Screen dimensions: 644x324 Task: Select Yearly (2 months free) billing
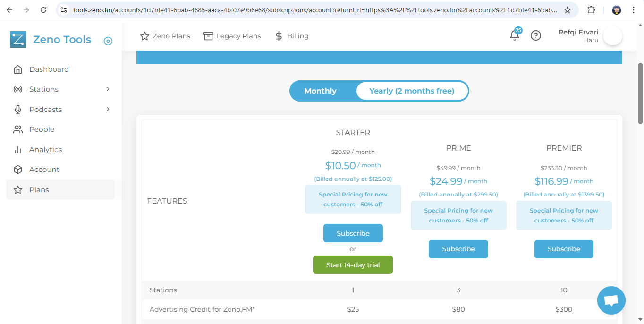click(412, 91)
